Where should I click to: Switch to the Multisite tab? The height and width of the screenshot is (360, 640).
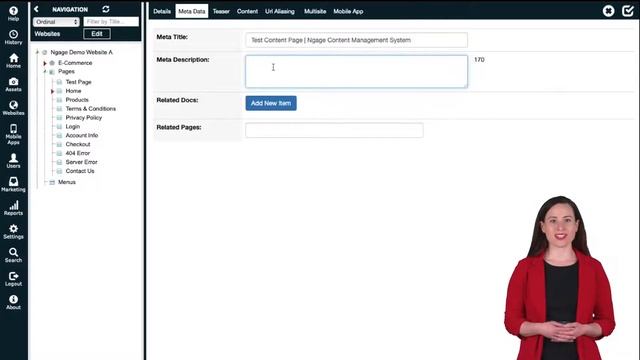[315, 11]
